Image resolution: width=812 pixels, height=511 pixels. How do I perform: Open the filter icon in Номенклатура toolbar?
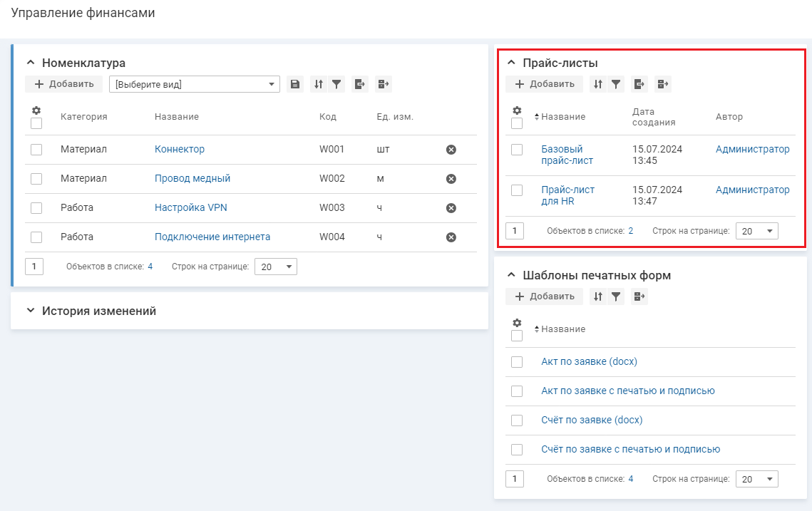coord(336,84)
